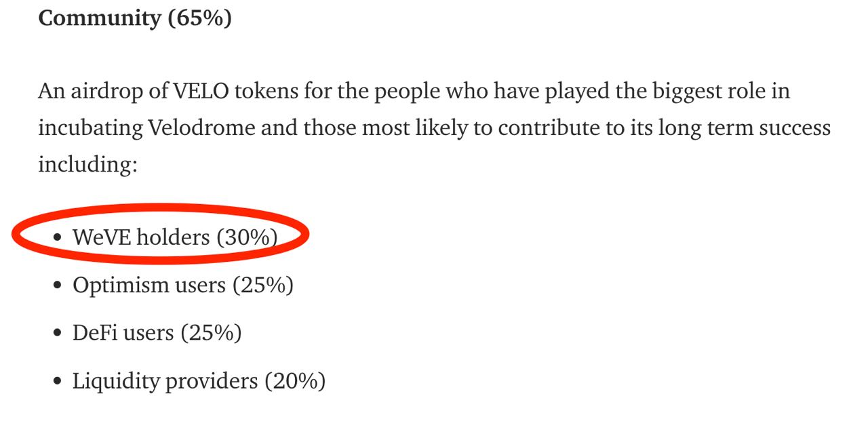868x432 pixels.
Task: Click the word "incubating" in the paragraph
Action: pos(90,127)
